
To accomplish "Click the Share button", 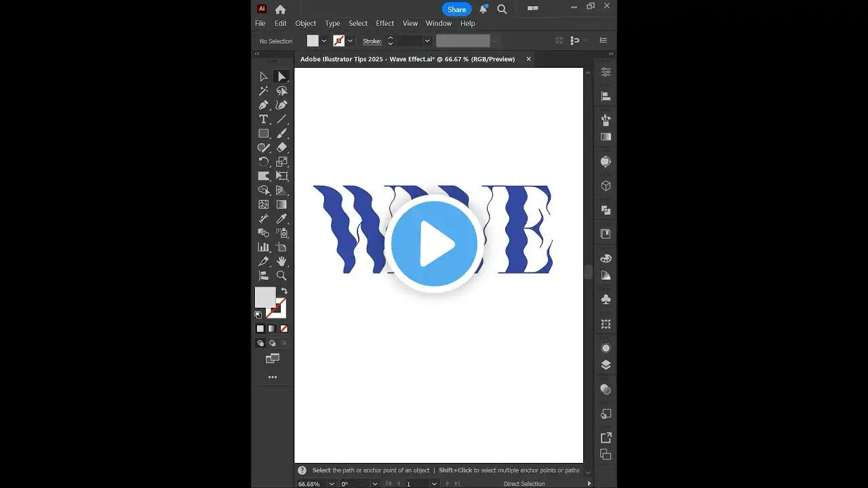I will coord(457,9).
